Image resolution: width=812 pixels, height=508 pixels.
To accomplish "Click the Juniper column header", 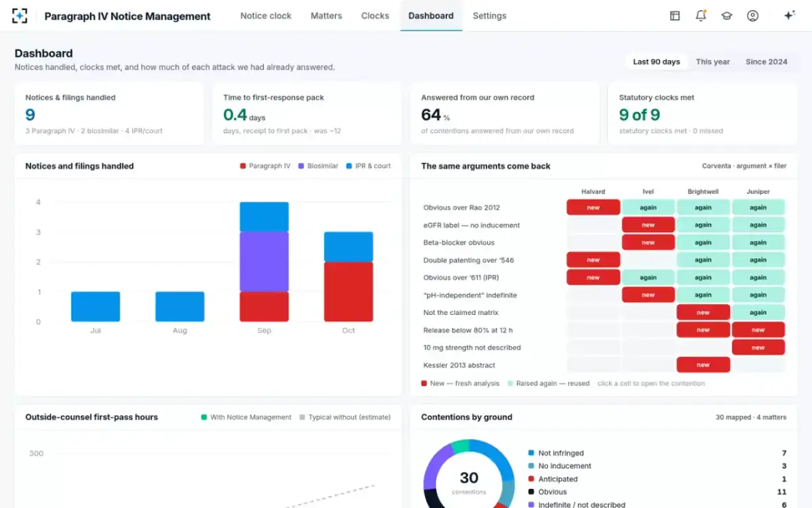I will coord(758,192).
